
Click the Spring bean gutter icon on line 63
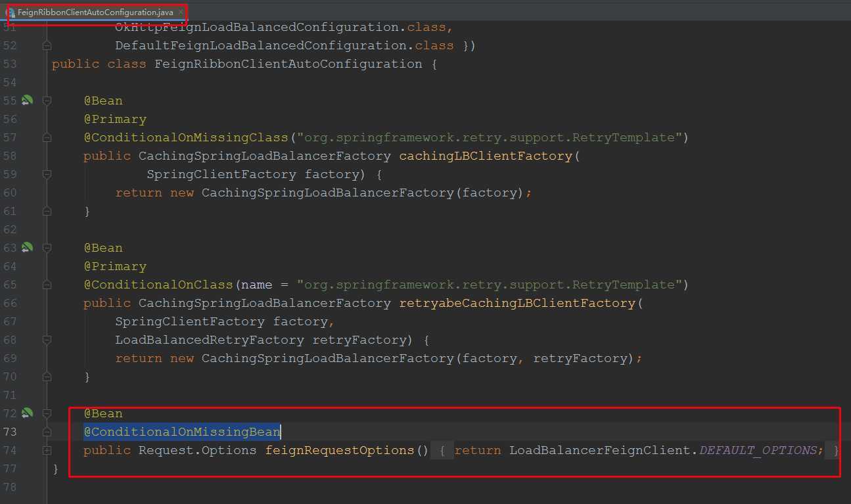point(27,248)
